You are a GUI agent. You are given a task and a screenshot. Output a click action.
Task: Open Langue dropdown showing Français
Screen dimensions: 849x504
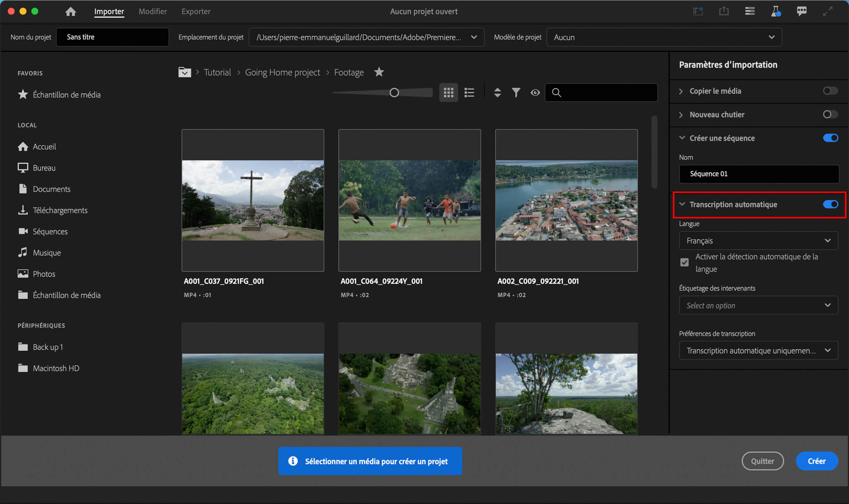[758, 241]
